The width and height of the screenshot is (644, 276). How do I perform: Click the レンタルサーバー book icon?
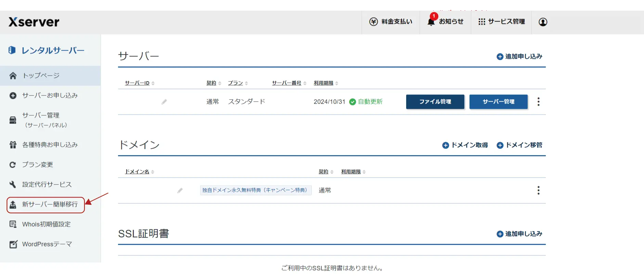pyautogui.click(x=12, y=50)
